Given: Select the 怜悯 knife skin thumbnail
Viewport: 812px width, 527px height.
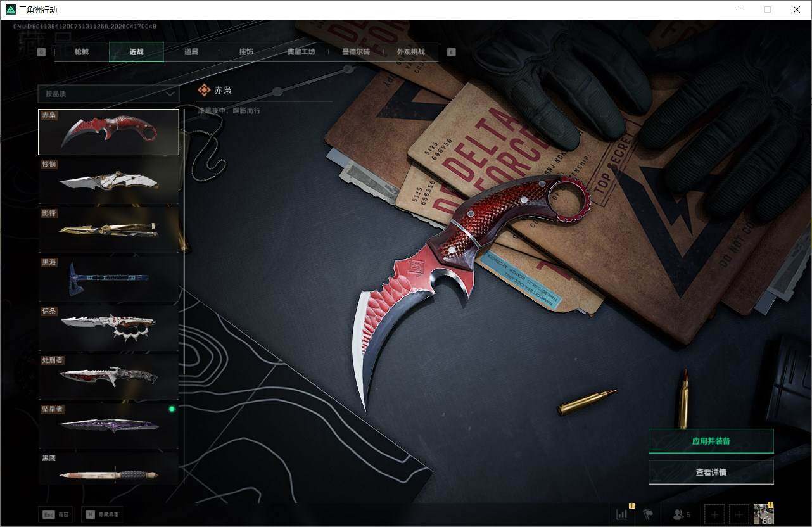Looking at the screenshot, I should (x=108, y=181).
